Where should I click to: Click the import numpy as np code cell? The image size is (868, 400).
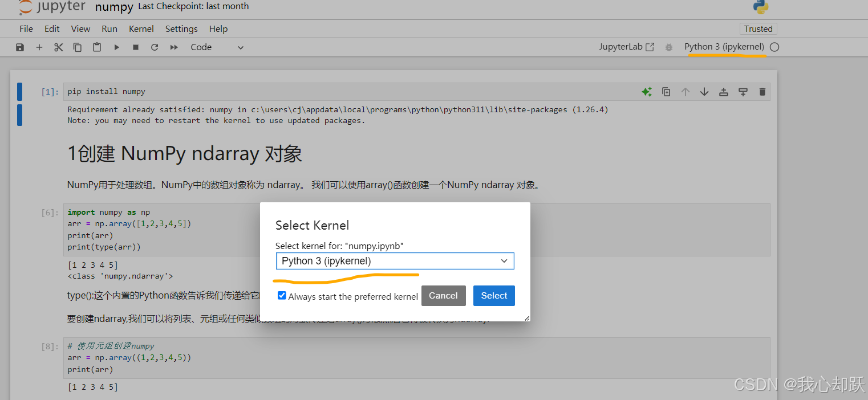[x=417, y=230]
